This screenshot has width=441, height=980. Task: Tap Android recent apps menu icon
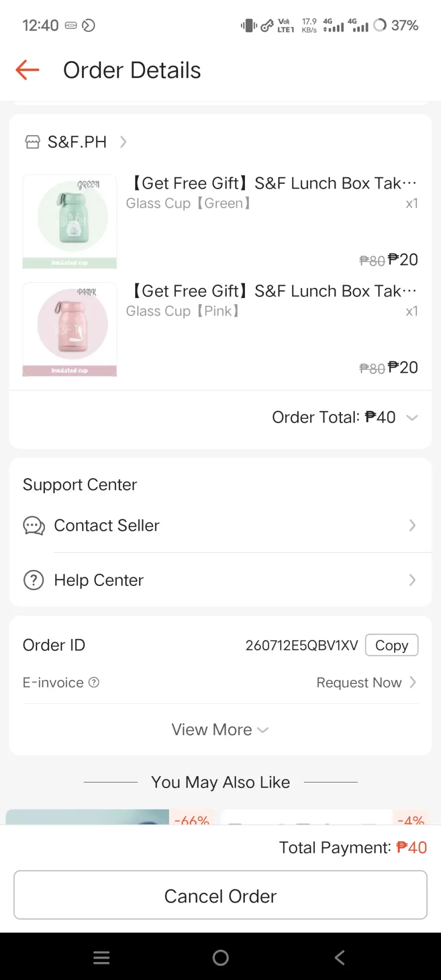pyautogui.click(x=102, y=958)
